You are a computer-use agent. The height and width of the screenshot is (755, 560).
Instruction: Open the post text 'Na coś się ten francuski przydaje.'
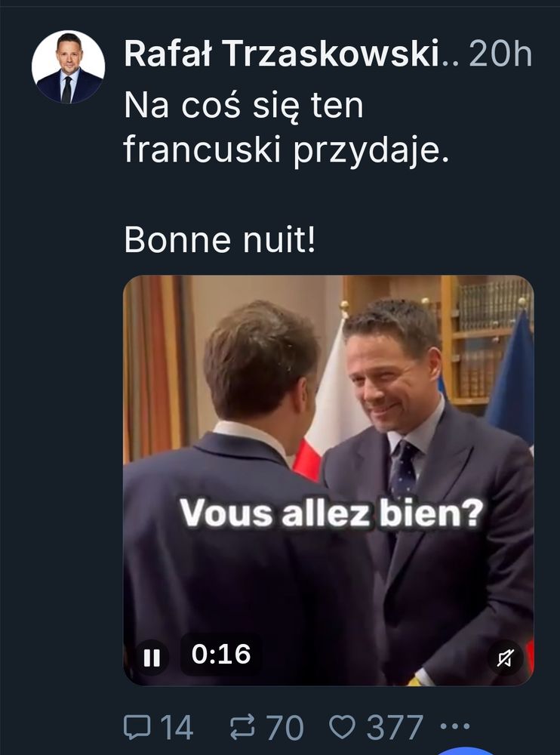coord(287,128)
